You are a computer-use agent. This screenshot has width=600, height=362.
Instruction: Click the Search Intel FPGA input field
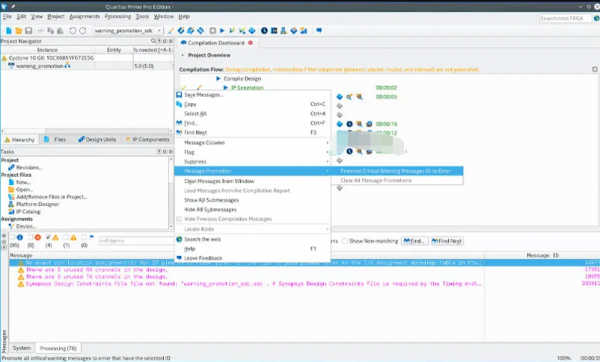pos(565,18)
